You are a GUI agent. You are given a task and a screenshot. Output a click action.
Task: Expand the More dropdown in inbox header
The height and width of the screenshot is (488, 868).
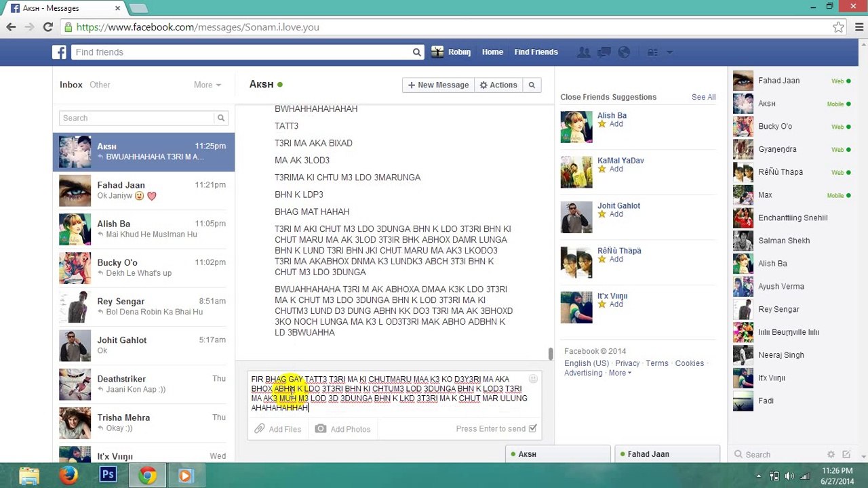click(x=208, y=85)
